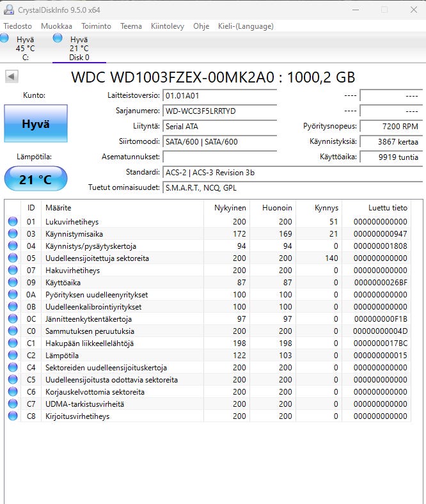Click the empty Asematunnukset field

pyautogui.click(x=220, y=157)
